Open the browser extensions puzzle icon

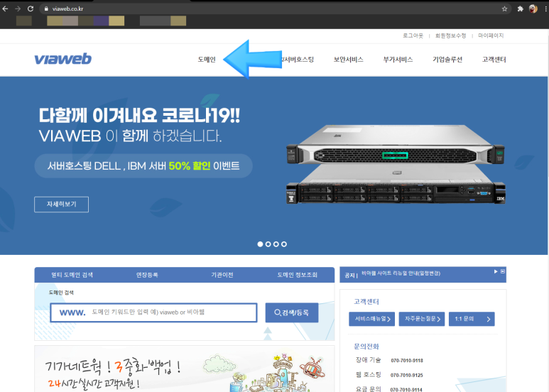[x=521, y=9]
